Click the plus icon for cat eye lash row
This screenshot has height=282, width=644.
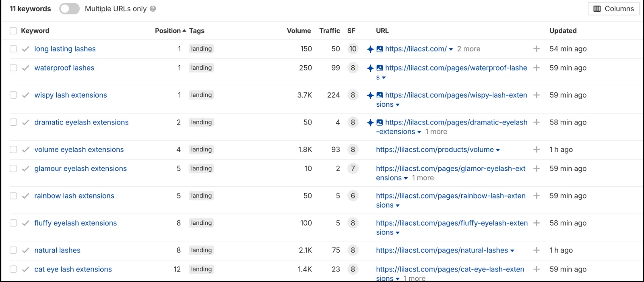(x=537, y=269)
